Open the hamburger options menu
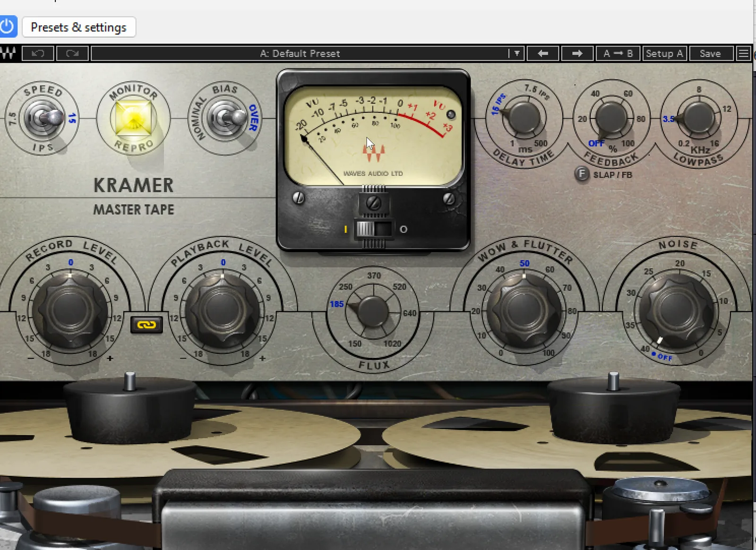The height and width of the screenshot is (550, 756). coord(744,53)
